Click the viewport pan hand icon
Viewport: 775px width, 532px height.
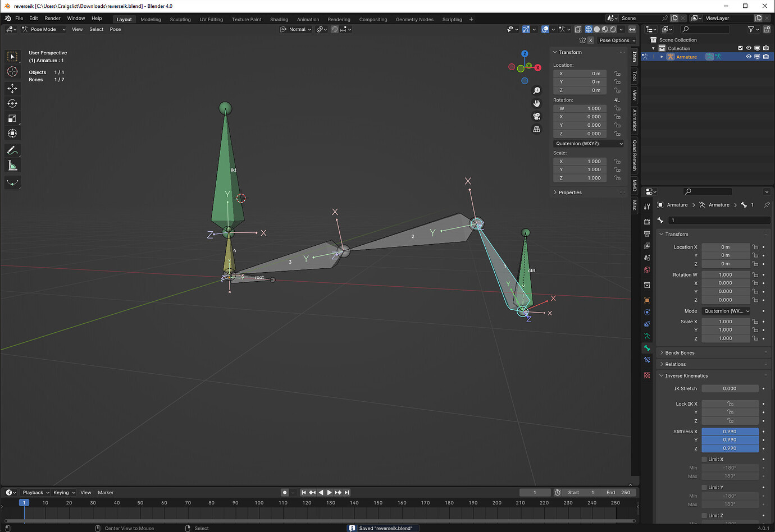pyautogui.click(x=537, y=103)
